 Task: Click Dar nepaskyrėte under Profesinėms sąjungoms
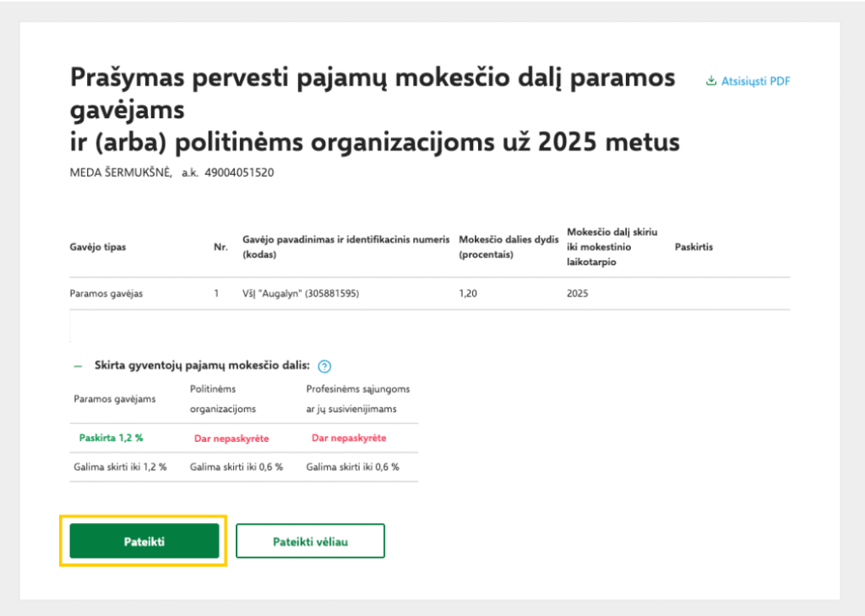349,439
